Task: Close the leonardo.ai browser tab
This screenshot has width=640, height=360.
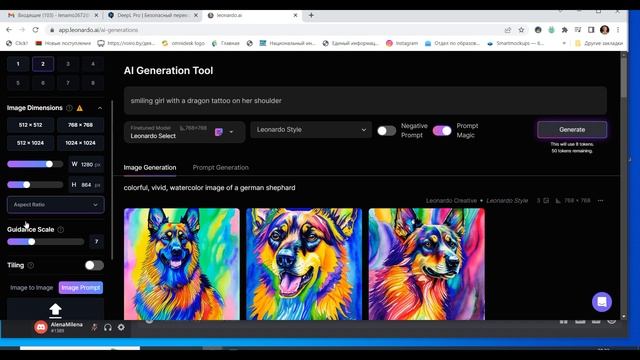Action: click(x=296, y=15)
